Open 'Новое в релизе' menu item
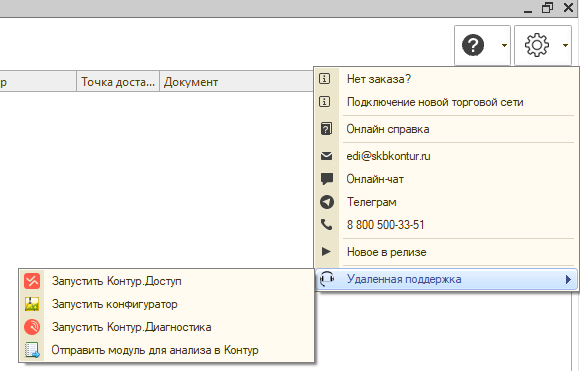 click(446, 252)
